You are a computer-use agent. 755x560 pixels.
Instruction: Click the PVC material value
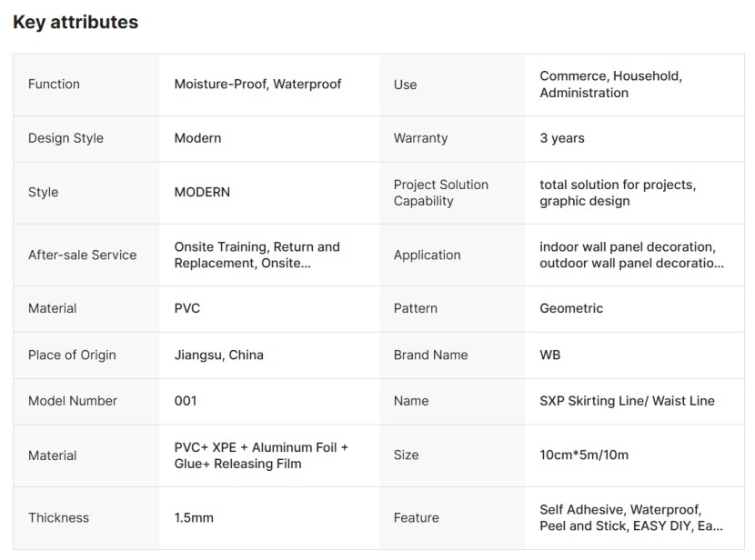coord(187,308)
